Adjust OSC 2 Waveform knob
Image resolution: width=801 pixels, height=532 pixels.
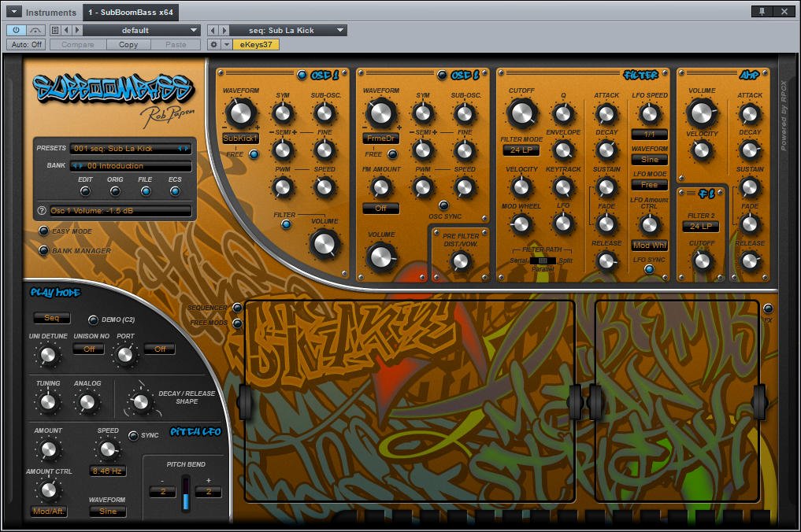(x=380, y=113)
